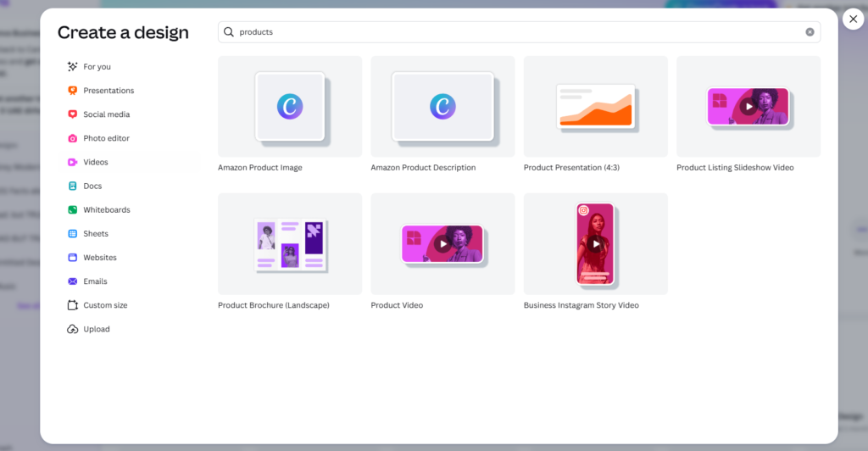This screenshot has height=451, width=868.
Task: Select the Videos category icon
Action: 73,162
